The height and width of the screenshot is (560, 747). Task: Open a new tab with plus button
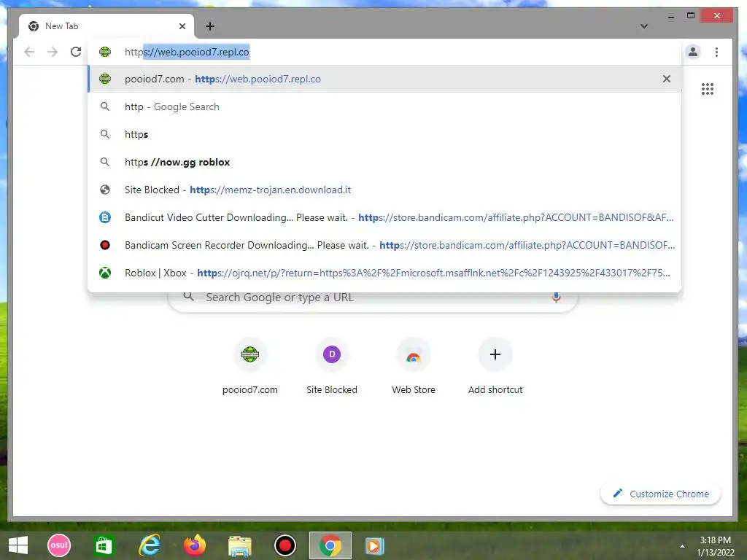tap(210, 26)
